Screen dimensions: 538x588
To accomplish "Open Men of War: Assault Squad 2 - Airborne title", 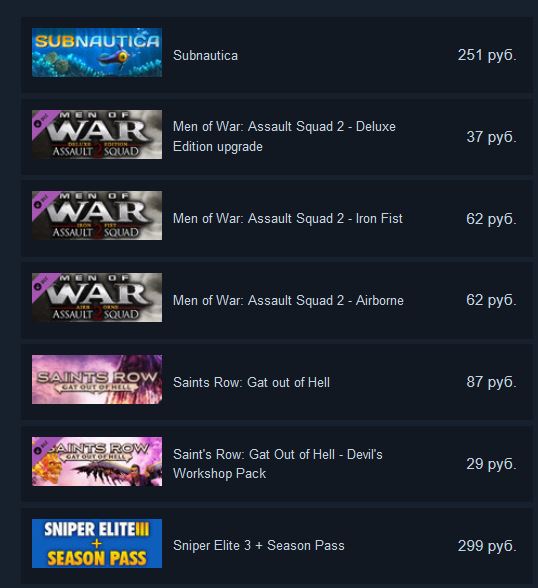I will pyautogui.click(x=288, y=300).
